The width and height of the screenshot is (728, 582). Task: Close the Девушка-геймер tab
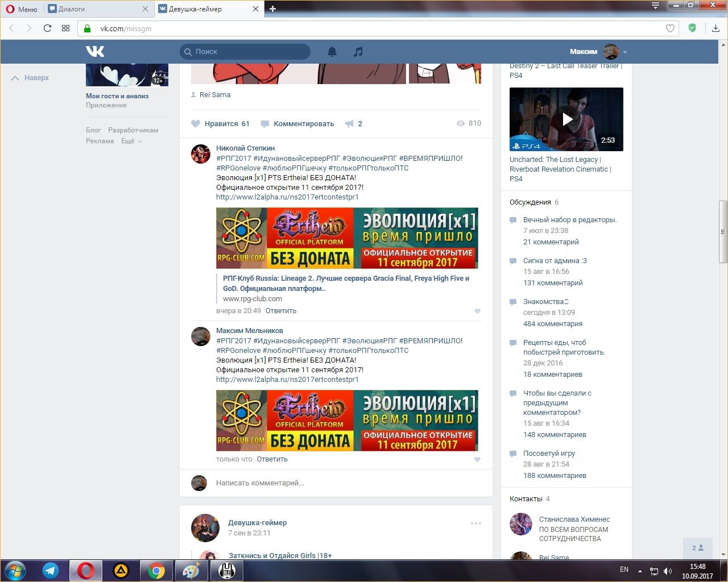pos(255,9)
